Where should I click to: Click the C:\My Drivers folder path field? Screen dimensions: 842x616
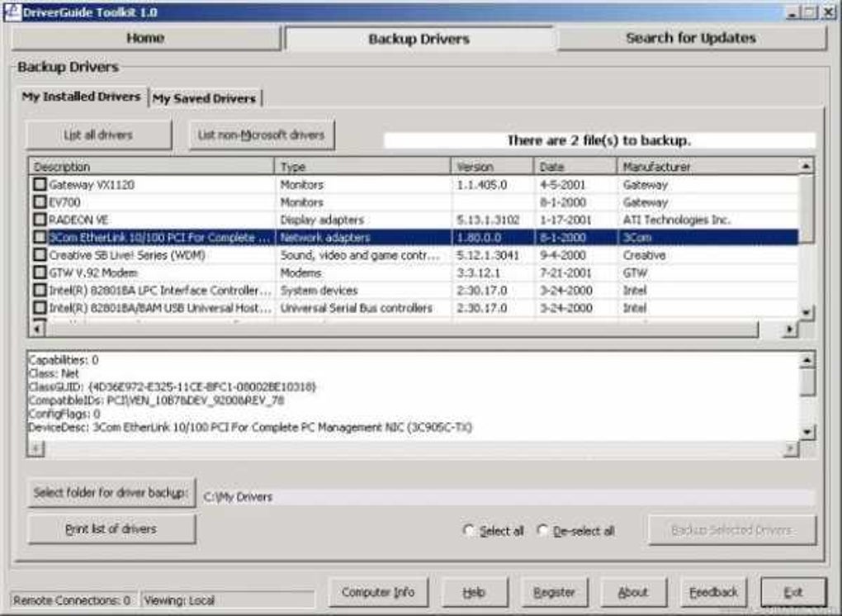click(x=508, y=497)
